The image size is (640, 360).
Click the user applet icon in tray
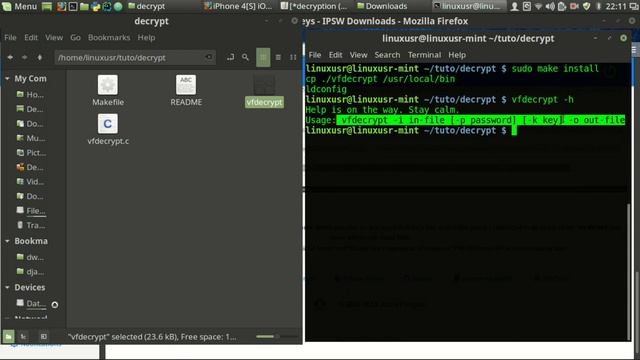click(515, 6)
